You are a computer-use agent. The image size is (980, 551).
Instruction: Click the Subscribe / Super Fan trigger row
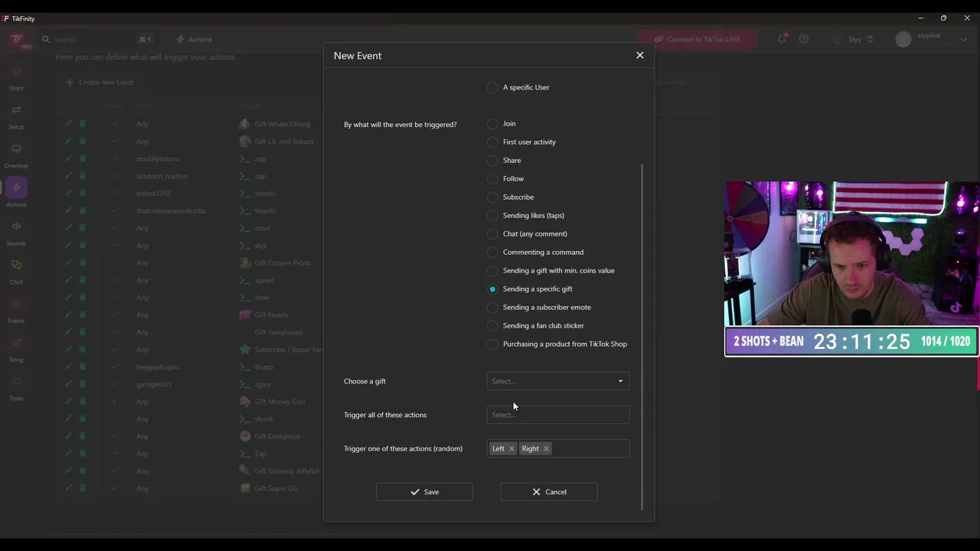pos(281,350)
